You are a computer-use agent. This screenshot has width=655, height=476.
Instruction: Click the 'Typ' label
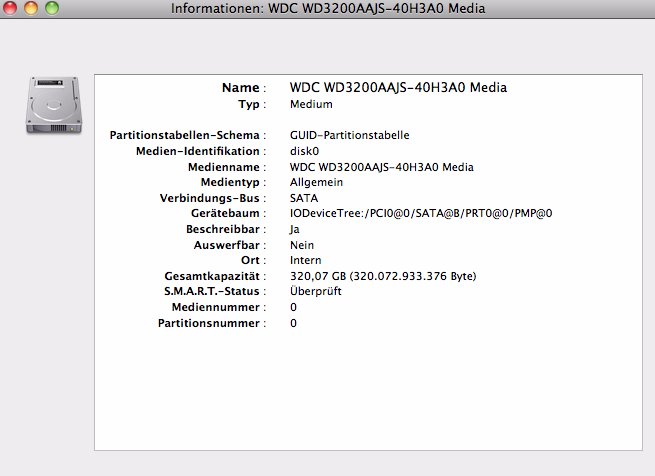249,104
